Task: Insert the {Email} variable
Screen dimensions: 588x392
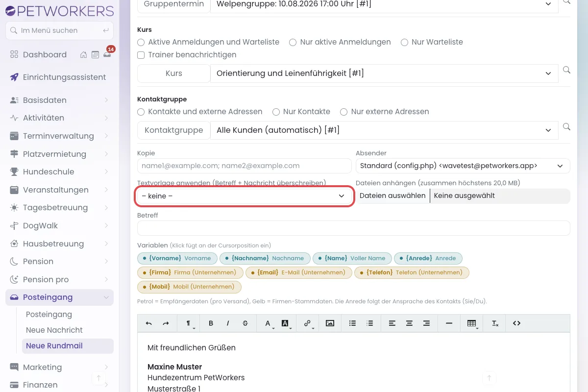Action: 298,272
